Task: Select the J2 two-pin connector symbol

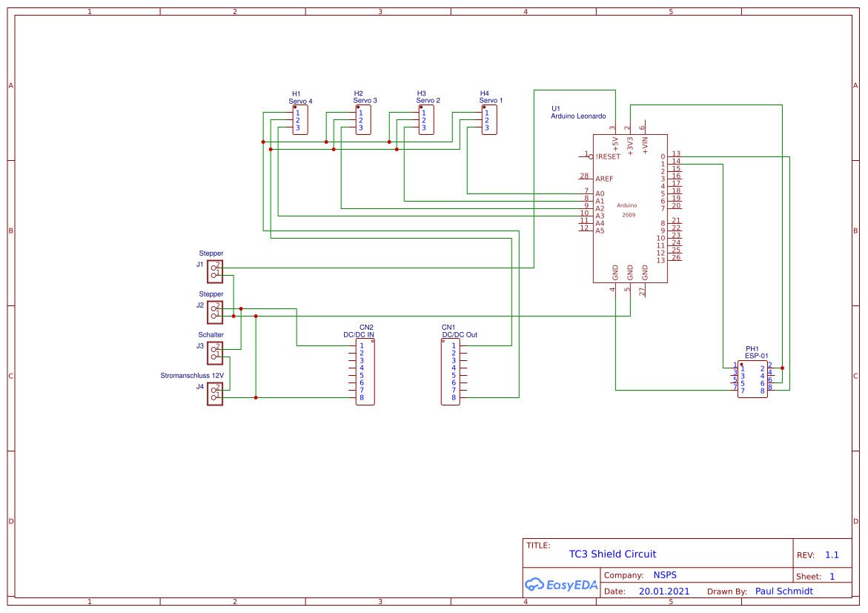Action: (x=215, y=313)
